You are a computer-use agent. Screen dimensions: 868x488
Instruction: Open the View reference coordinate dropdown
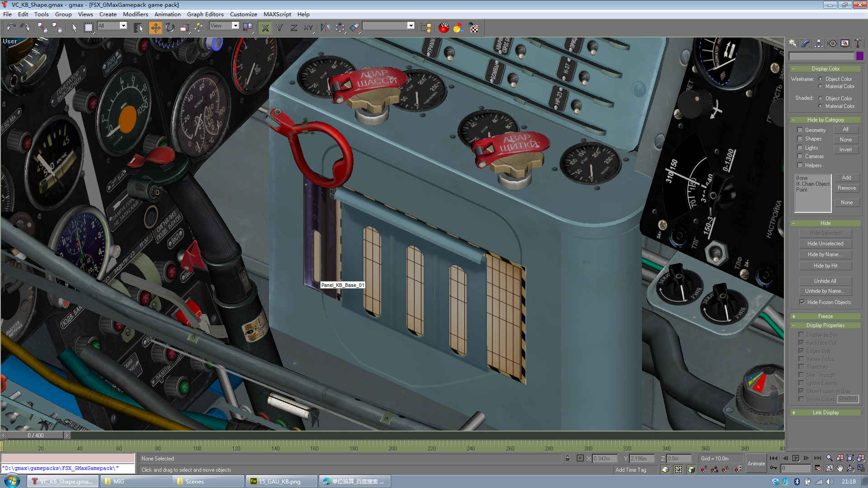224,26
